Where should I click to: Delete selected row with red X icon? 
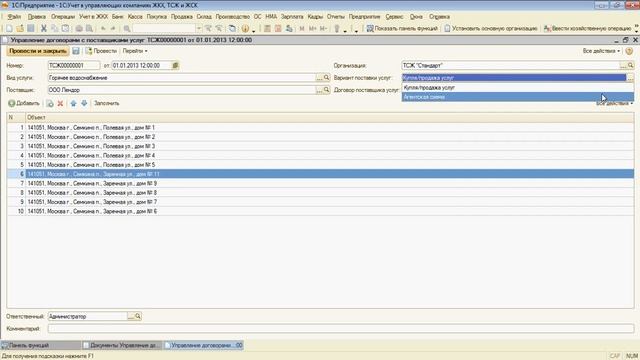60,104
